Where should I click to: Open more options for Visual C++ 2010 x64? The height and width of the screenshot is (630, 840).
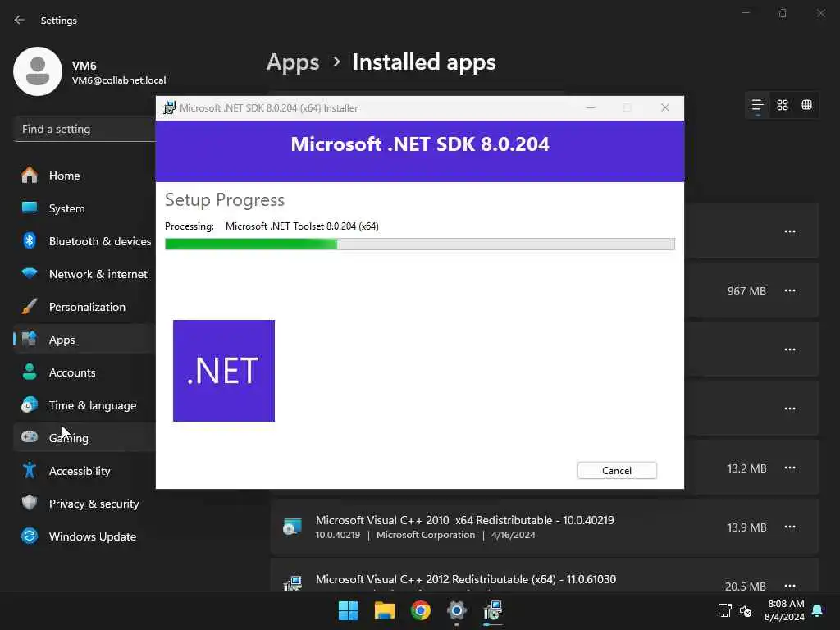click(790, 527)
